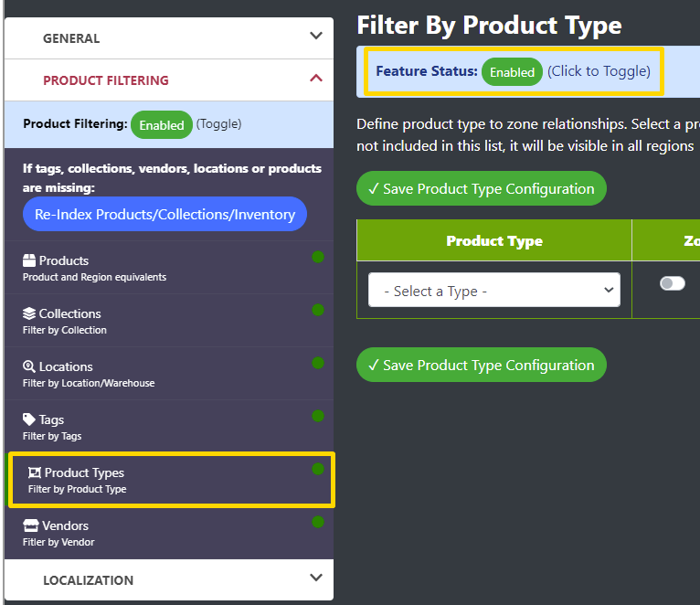700x605 pixels.
Task: Expand the LOCALIZATION section chevron
Action: pos(316,578)
